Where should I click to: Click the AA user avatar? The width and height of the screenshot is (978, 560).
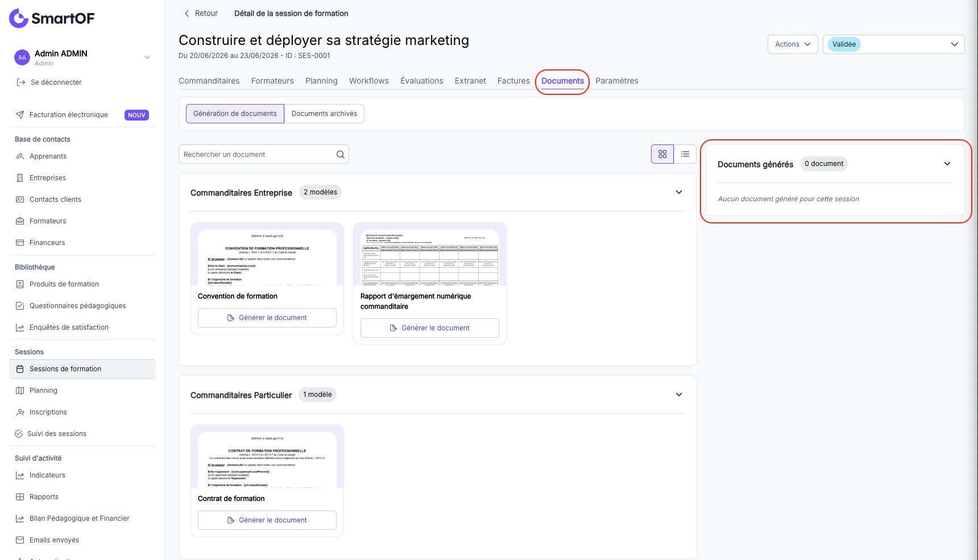(22, 57)
